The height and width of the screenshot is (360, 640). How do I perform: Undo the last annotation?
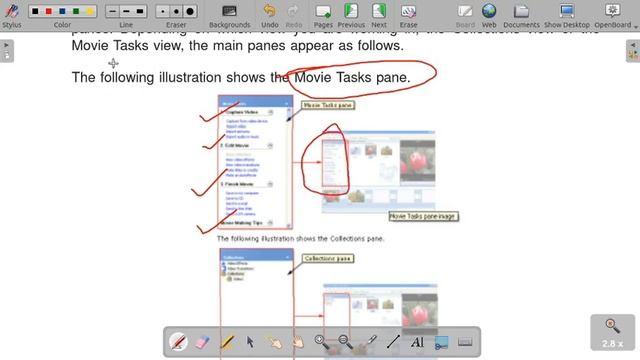(269, 16)
